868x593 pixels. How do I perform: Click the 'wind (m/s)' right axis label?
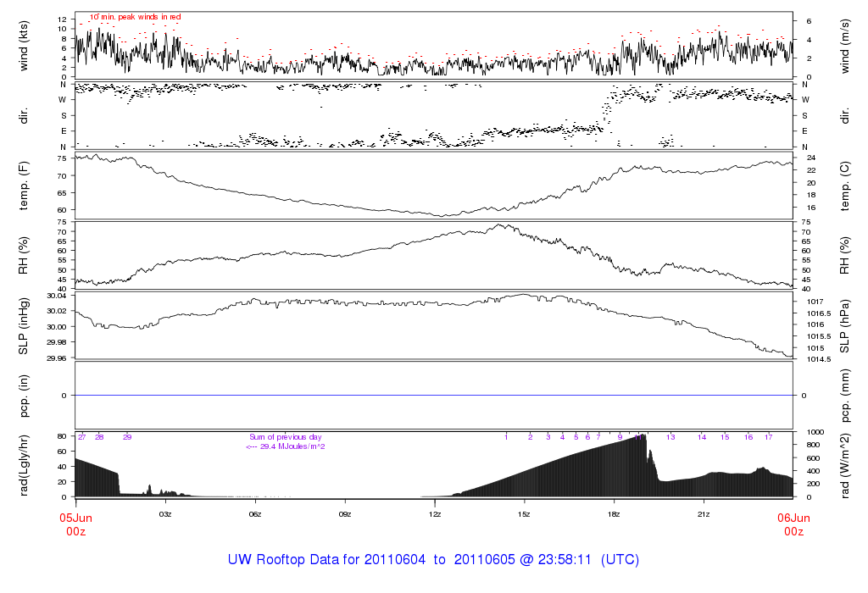[x=844, y=45]
